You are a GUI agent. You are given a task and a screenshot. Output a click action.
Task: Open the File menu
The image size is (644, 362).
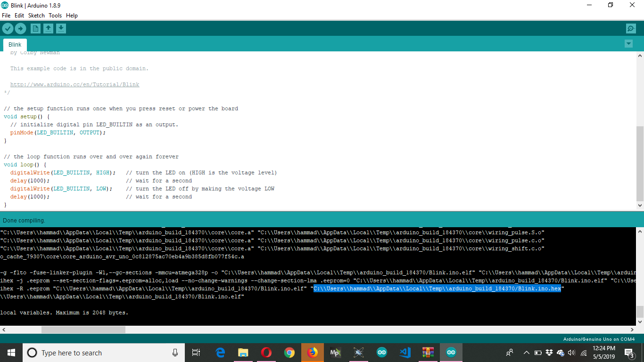pyautogui.click(x=6, y=16)
